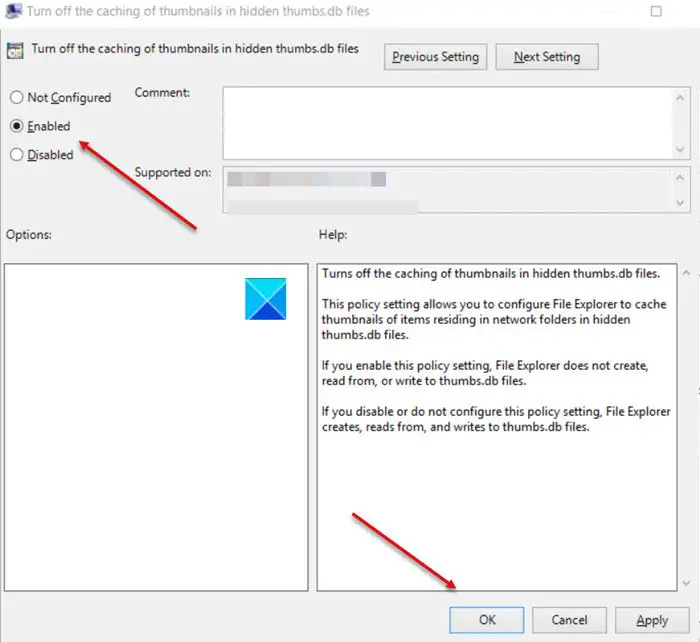Click Help pane scroll down arrow
Image resolution: width=700 pixels, height=642 pixels.
pyautogui.click(x=686, y=583)
